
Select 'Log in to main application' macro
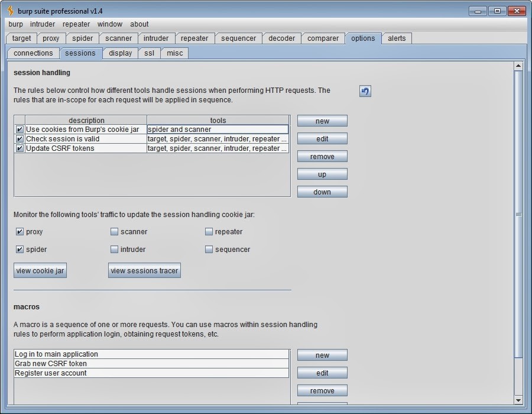coord(151,354)
